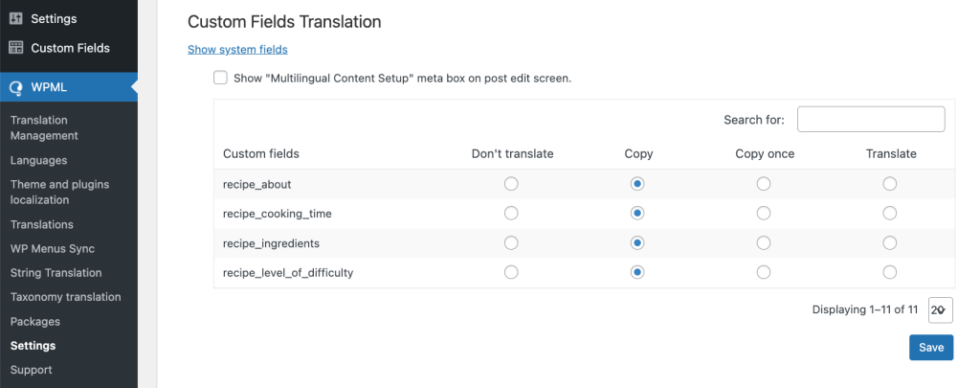Click the Show system fields link
Viewport: 980px width, 388px height.
[237, 50]
